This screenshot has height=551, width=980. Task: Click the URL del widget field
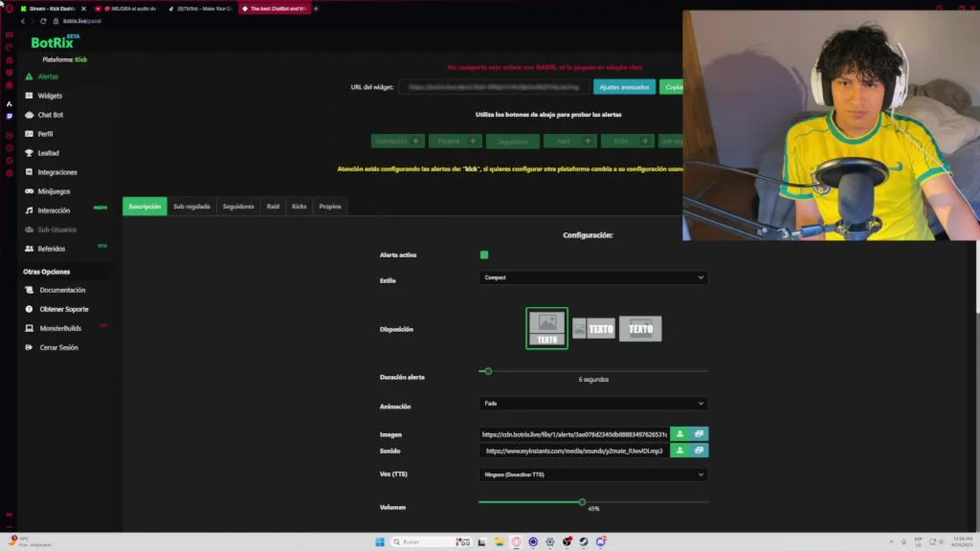(494, 87)
